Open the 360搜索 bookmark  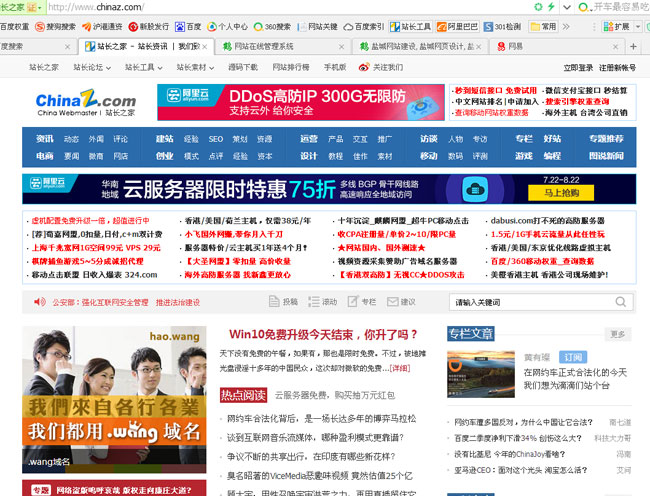272,27
